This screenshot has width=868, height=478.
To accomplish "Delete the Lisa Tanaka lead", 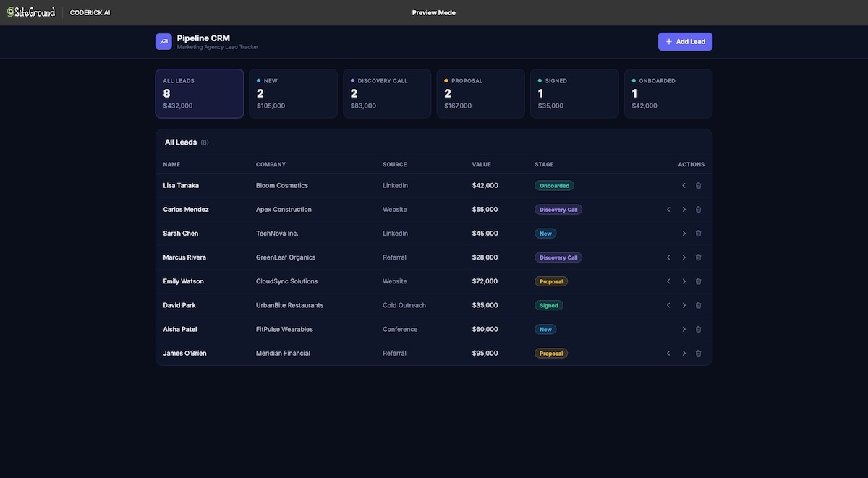I will 698,186.
